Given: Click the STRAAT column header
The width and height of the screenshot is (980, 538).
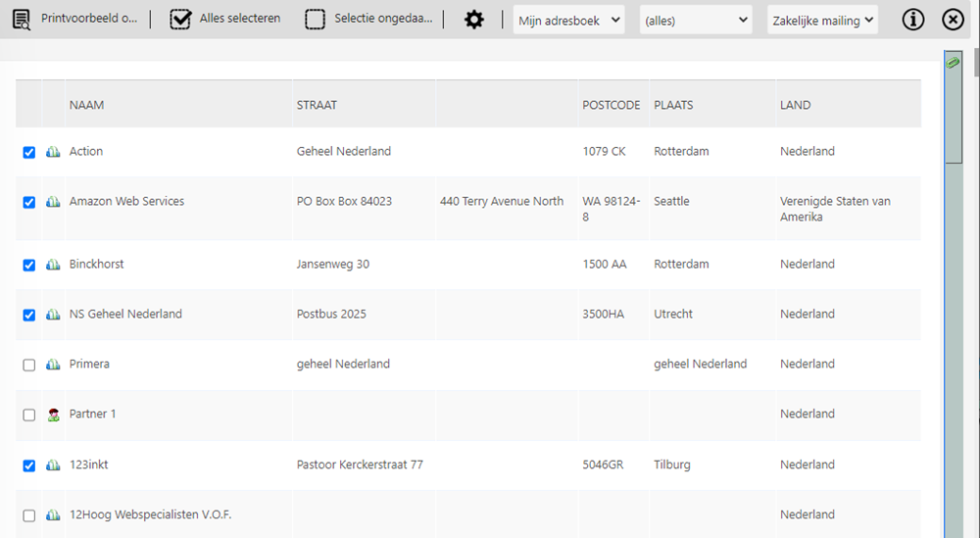Looking at the screenshot, I should tap(317, 105).
